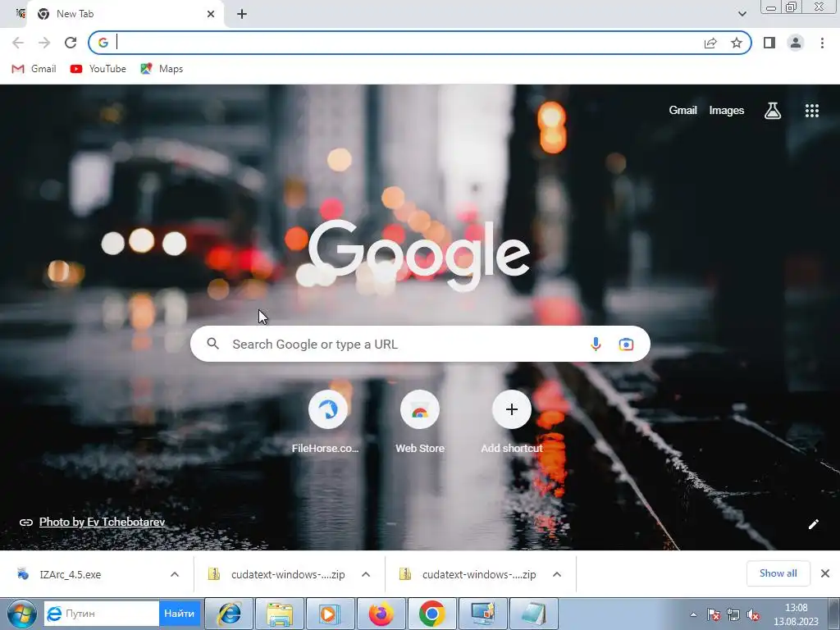Select the New Tab tab
This screenshot has height=630, width=840.
pyautogui.click(x=126, y=14)
